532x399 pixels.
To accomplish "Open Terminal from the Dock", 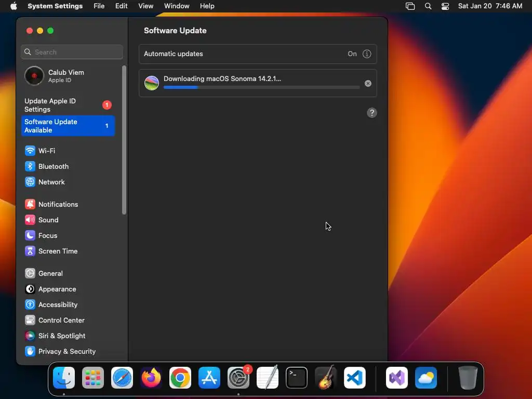I will [x=297, y=378].
